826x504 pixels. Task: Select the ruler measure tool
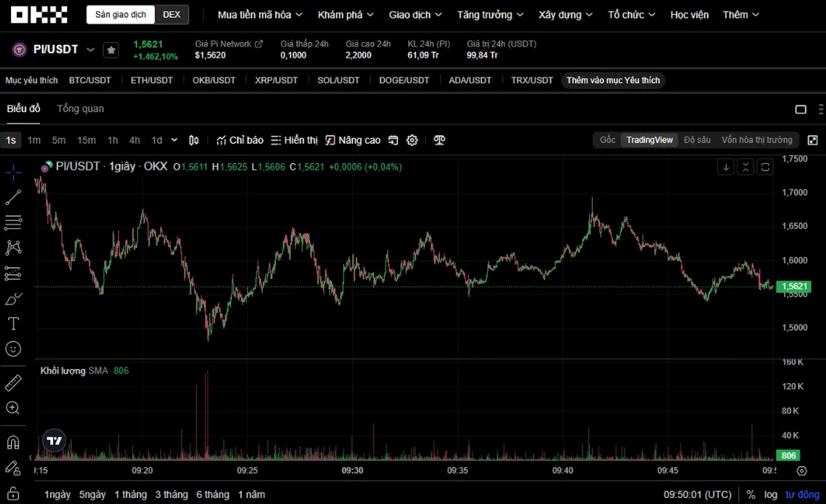[x=13, y=383]
